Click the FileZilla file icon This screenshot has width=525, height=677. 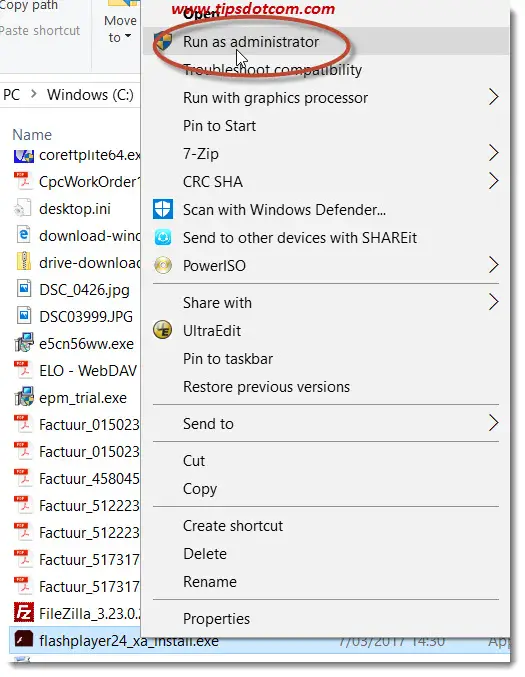click(x=23, y=613)
